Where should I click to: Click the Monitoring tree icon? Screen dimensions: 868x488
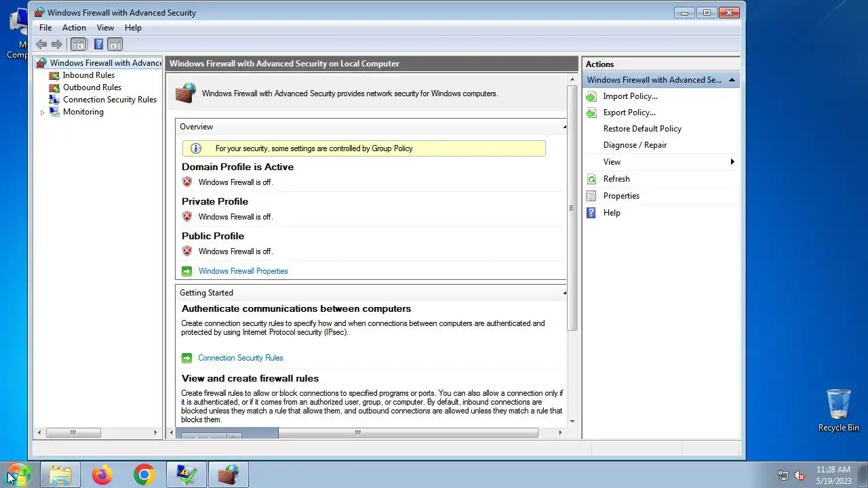(x=54, y=112)
